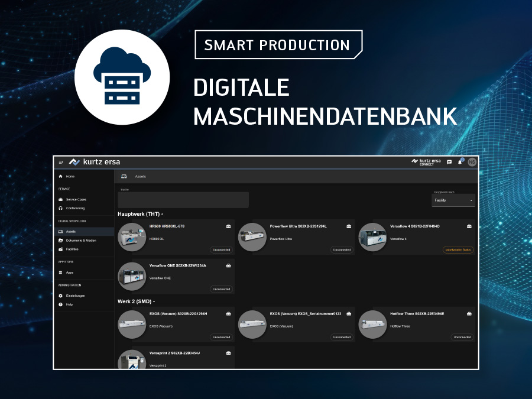532x399 pixels.
Task: Go to Home in the sidebar
Action: [70, 177]
